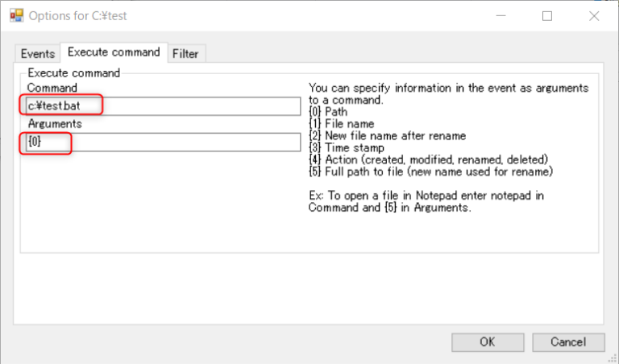Click the Execute command group box title

point(73,73)
